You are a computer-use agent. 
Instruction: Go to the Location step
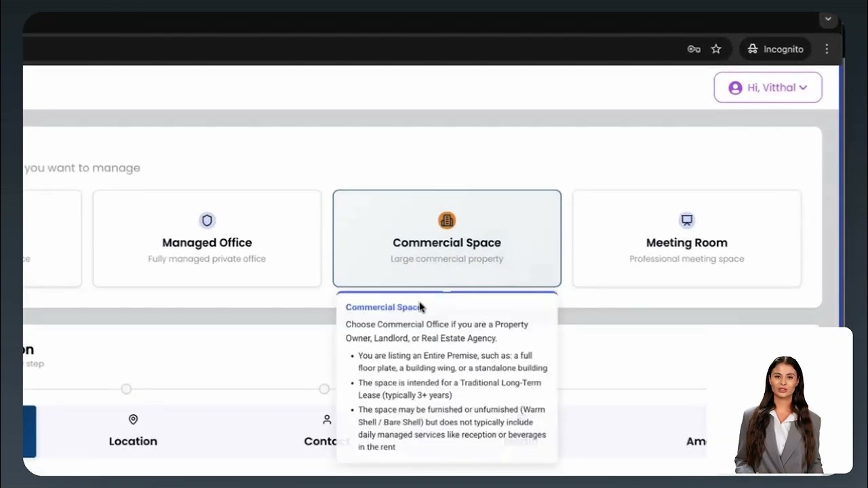pos(133,431)
